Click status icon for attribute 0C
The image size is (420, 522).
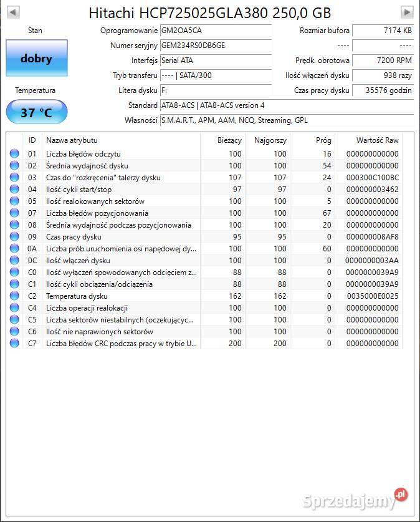pyautogui.click(x=14, y=260)
